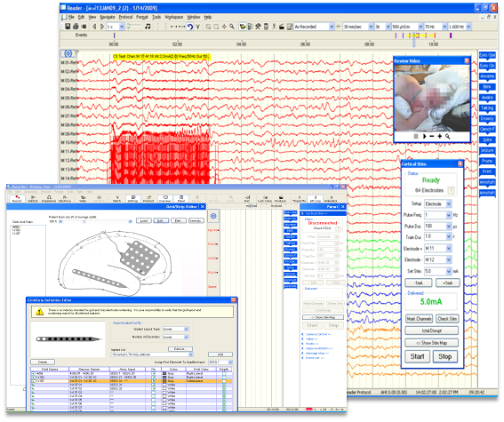Toggle Depth checkbox in the first grid row
The image size is (504, 422).
[224, 373]
